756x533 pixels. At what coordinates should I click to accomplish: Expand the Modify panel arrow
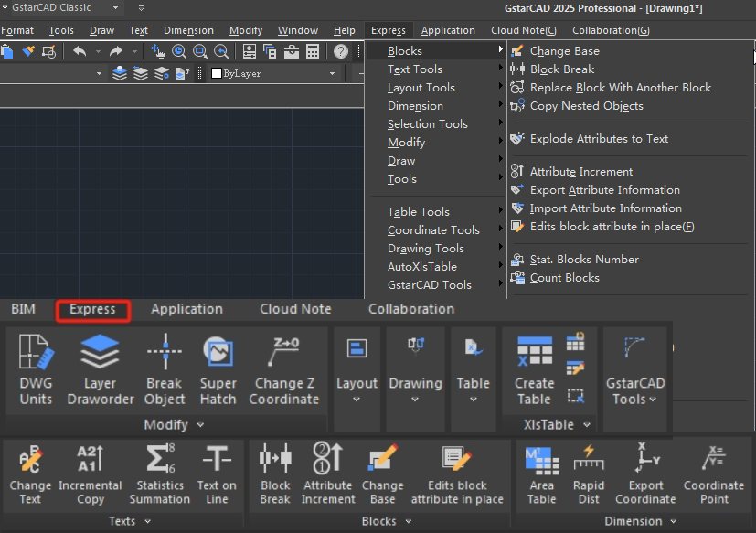pyautogui.click(x=201, y=425)
